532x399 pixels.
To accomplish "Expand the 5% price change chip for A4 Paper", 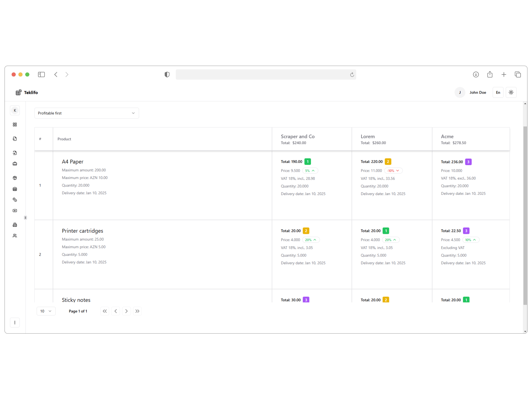I will tap(310, 171).
